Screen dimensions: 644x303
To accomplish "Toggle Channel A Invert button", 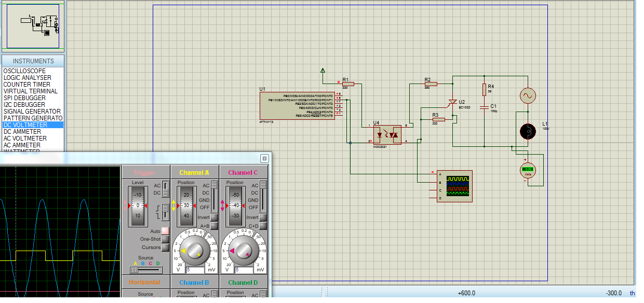I will point(214,217).
